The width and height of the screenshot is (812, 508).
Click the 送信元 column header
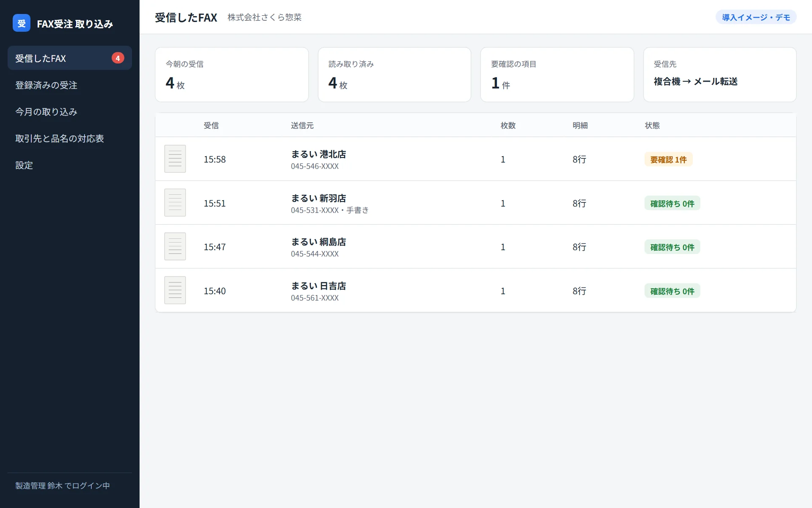pyautogui.click(x=302, y=125)
